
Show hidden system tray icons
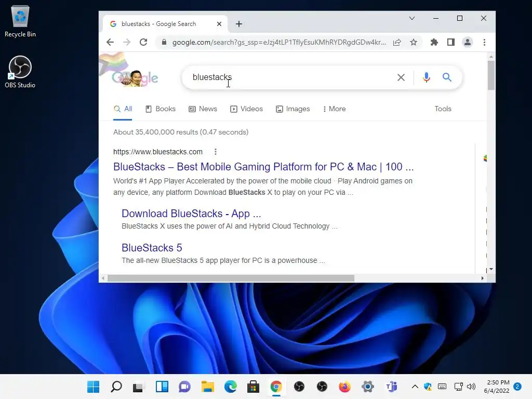pos(415,387)
